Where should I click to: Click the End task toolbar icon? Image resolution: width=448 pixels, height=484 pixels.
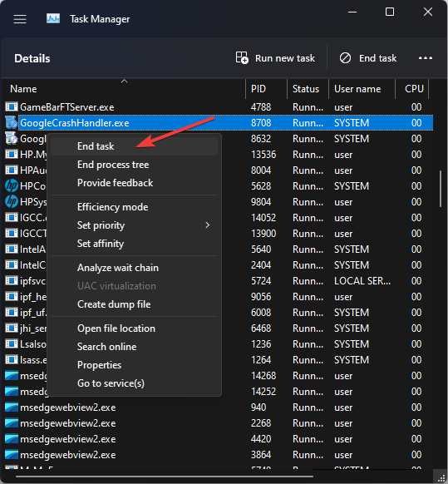point(345,57)
